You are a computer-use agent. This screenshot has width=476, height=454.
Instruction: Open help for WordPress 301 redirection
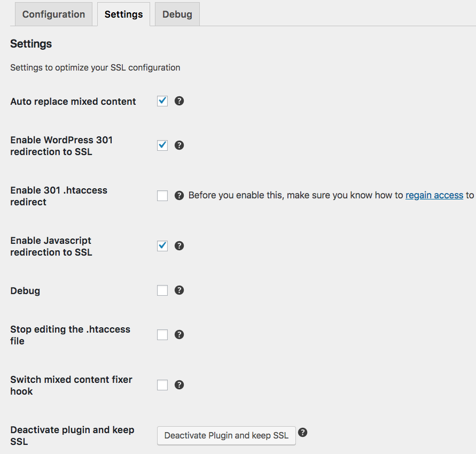pos(180,145)
